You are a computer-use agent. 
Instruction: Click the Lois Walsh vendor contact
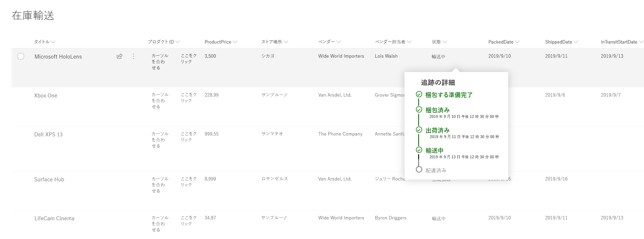coord(386,56)
